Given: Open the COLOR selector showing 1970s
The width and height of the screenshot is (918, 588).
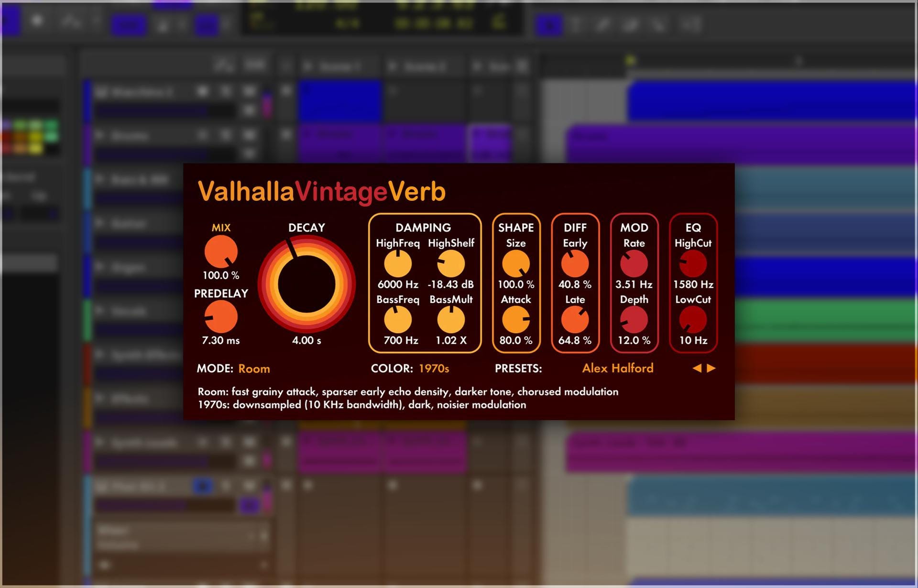Looking at the screenshot, I should [434, 369].
